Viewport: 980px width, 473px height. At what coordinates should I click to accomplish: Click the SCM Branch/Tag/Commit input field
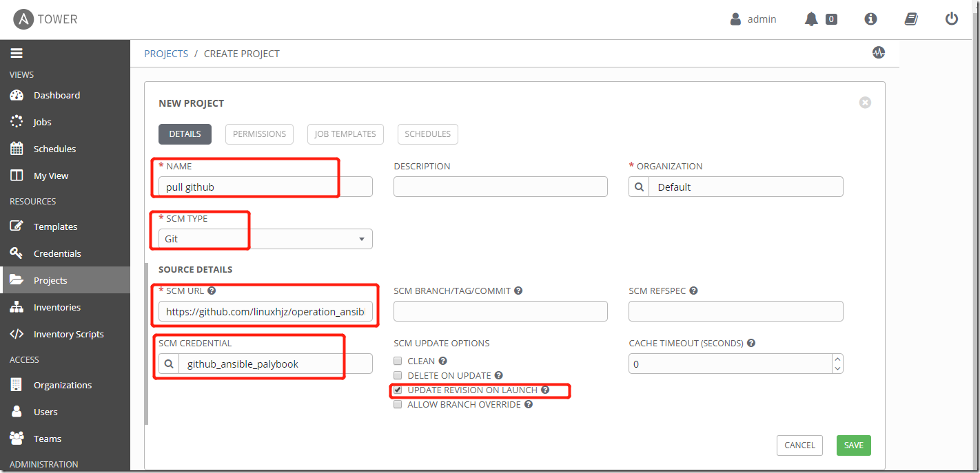pos(500,311)
